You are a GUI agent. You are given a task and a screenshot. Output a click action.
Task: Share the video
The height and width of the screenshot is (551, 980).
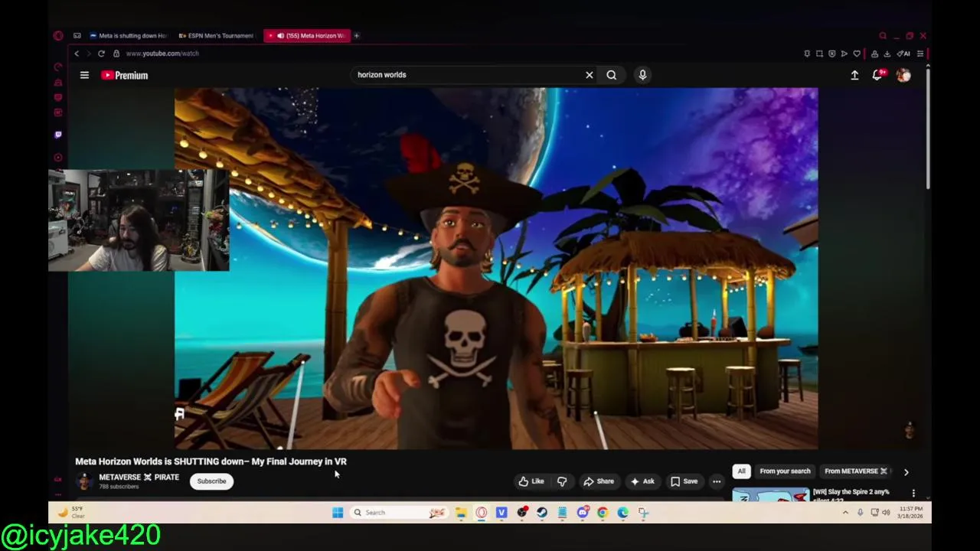click(x=599, y=481)
